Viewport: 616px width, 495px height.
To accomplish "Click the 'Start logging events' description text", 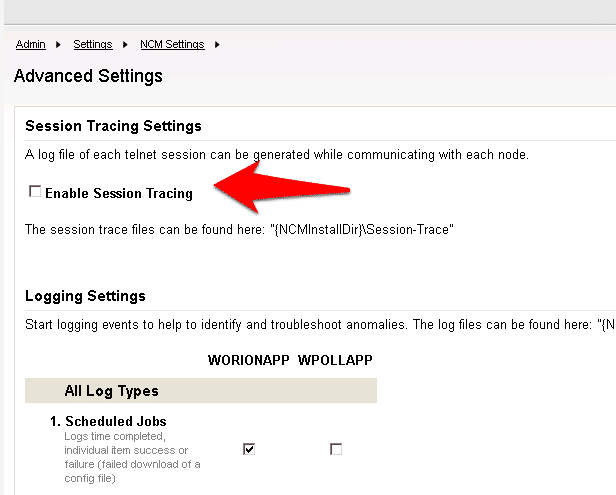I will coord(320,325).
